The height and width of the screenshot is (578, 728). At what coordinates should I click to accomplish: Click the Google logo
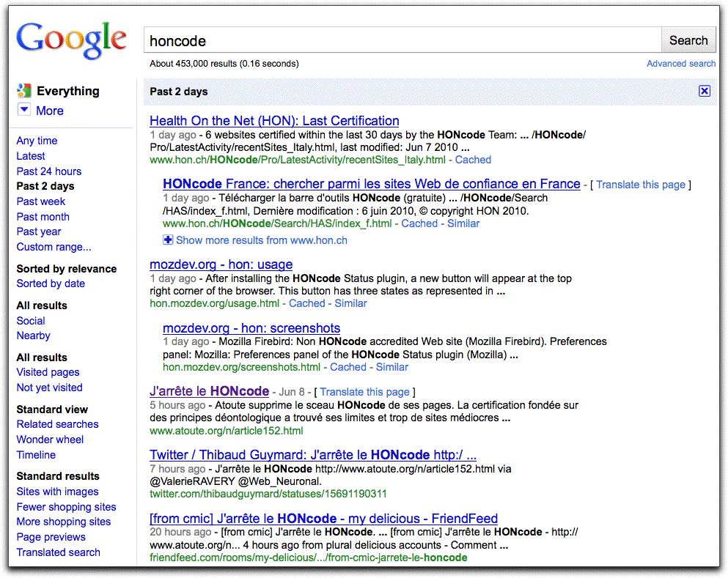pyautogui.click(x=72, y=40)
